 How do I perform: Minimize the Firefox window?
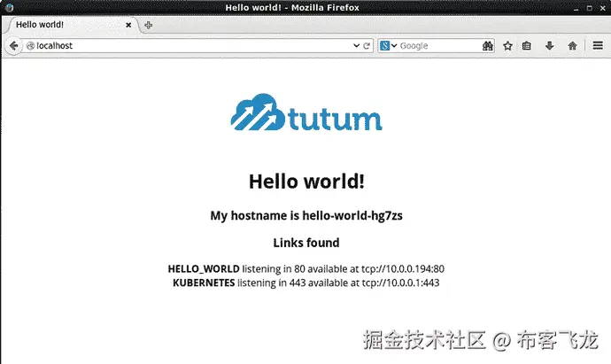click(576, 8)
